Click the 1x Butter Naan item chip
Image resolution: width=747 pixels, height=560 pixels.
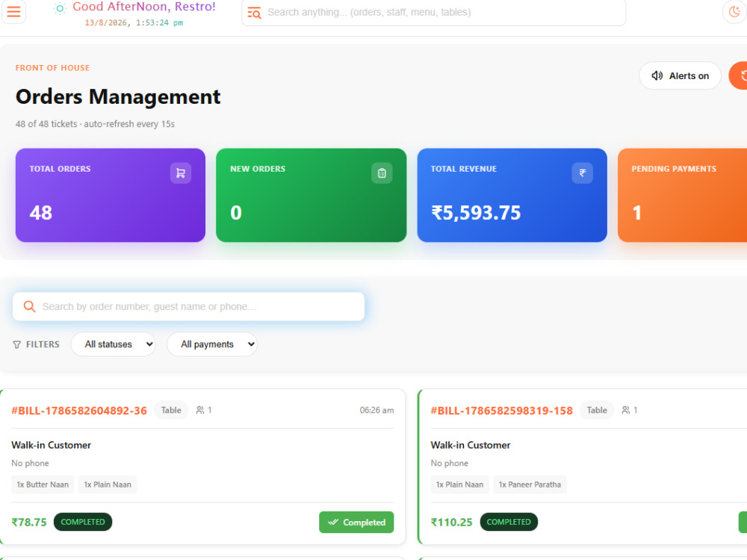(x=43, y=485)
